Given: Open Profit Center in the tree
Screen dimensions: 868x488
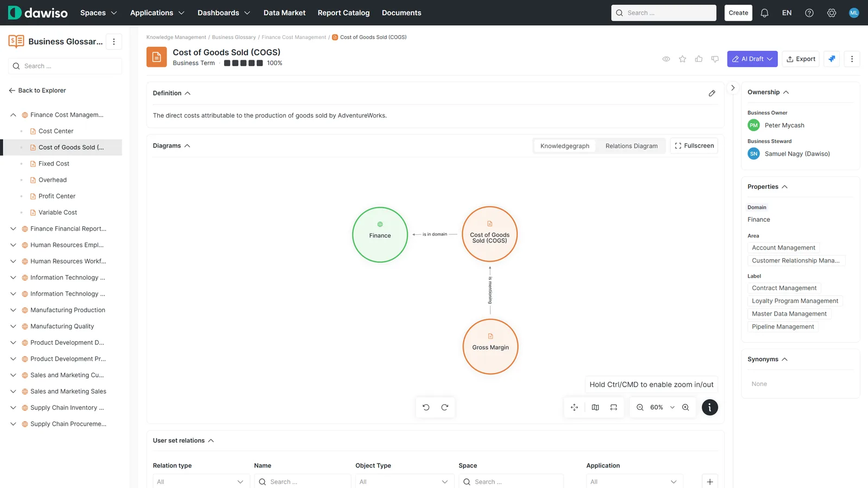Looking at the screenshot, I should pos(57,196).
